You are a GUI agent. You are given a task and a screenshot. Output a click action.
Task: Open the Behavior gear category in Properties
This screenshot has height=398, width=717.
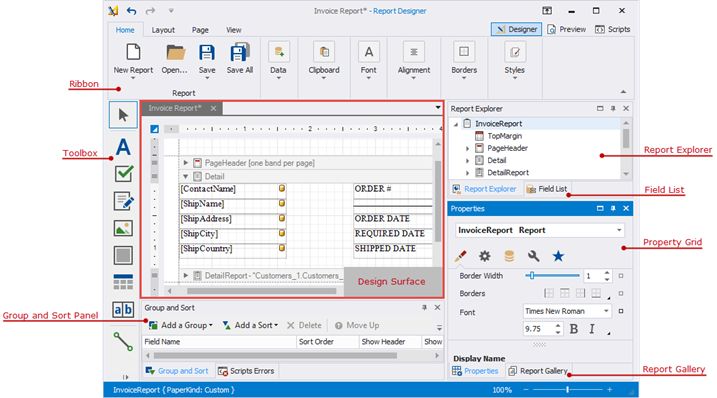coord(484,256)
